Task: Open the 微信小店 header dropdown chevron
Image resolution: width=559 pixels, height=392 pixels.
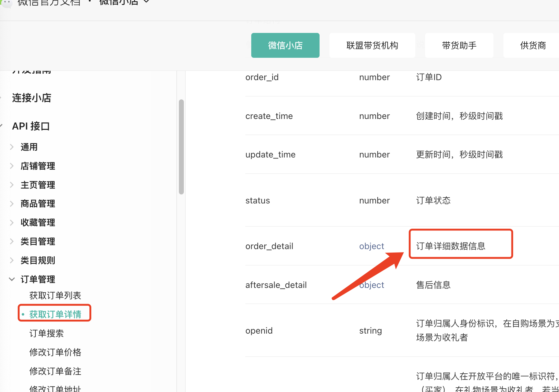Action: click(147, 2)
